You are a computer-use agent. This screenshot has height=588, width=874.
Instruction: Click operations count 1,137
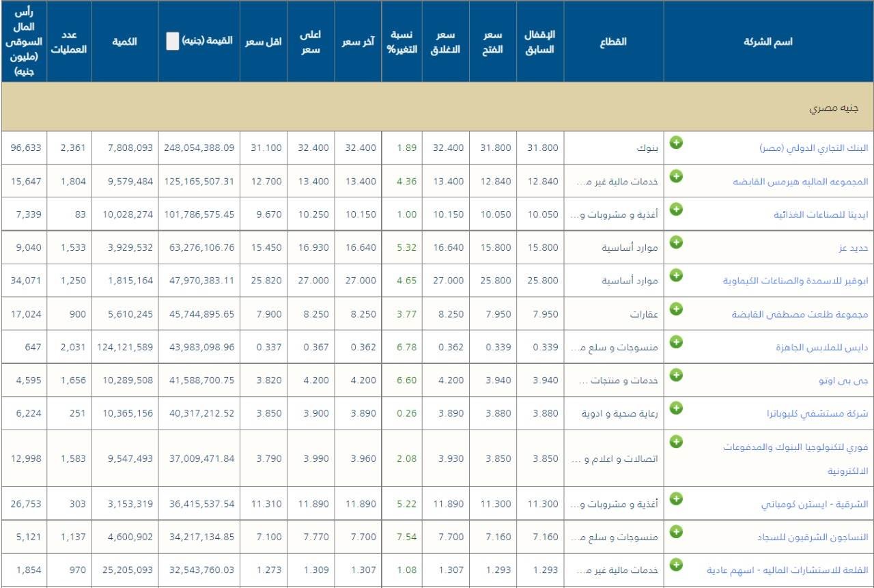tap(73, 537)
